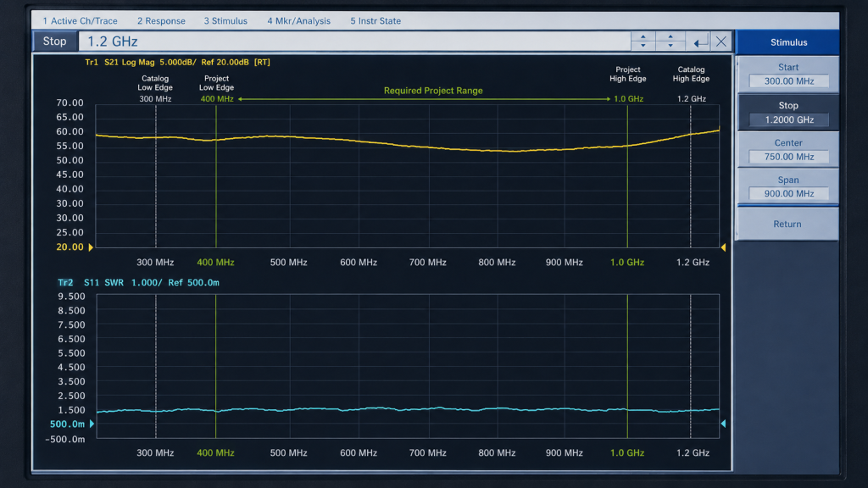Screen dimensions: 868x488
Task: Click Tr2 right reference marker triangle
Action: click(x=723, y=424)
